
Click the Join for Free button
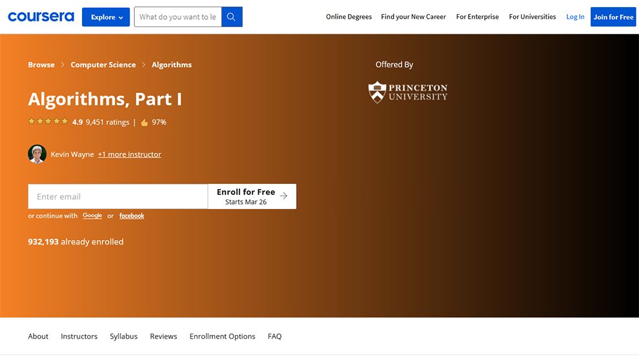tap(613, 17)
